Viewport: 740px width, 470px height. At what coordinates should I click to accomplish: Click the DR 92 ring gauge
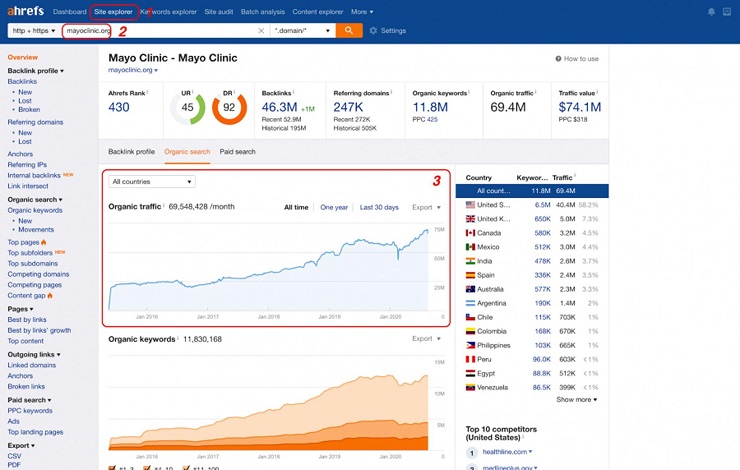tap(229, 108)
